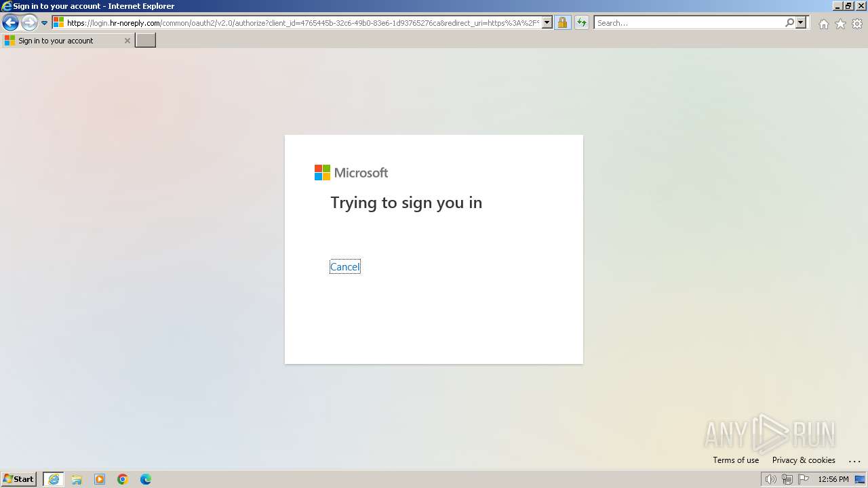Screen dimensions: 868x488
Task: Click the volume speaker tray icon
Action: pos(771,479)
